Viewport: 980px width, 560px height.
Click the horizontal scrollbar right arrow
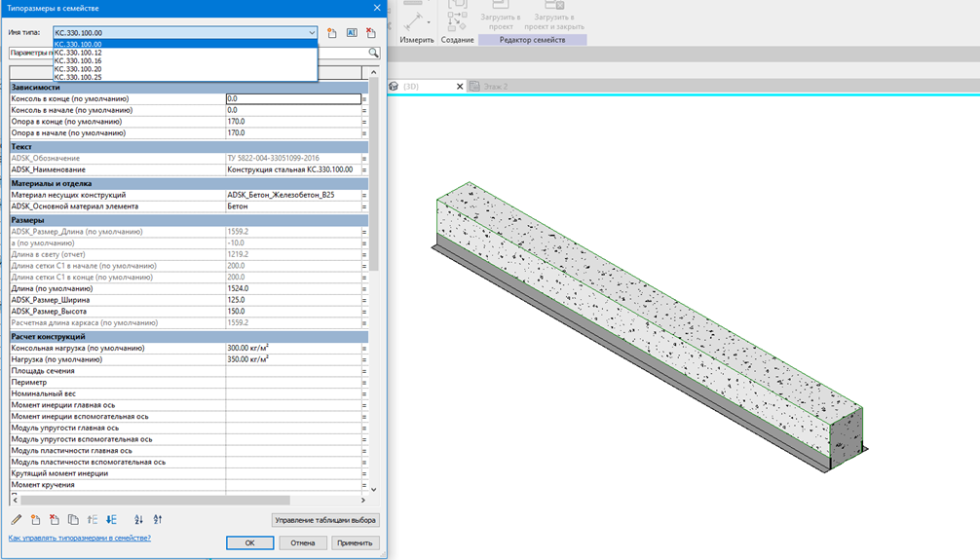[x=363, y=500]
